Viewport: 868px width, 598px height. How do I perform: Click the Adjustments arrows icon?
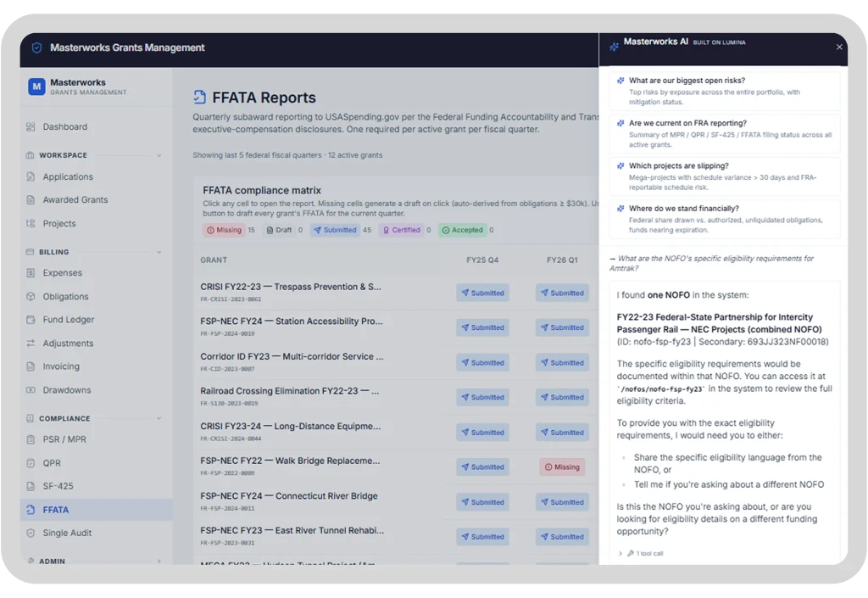pos(31,344)
